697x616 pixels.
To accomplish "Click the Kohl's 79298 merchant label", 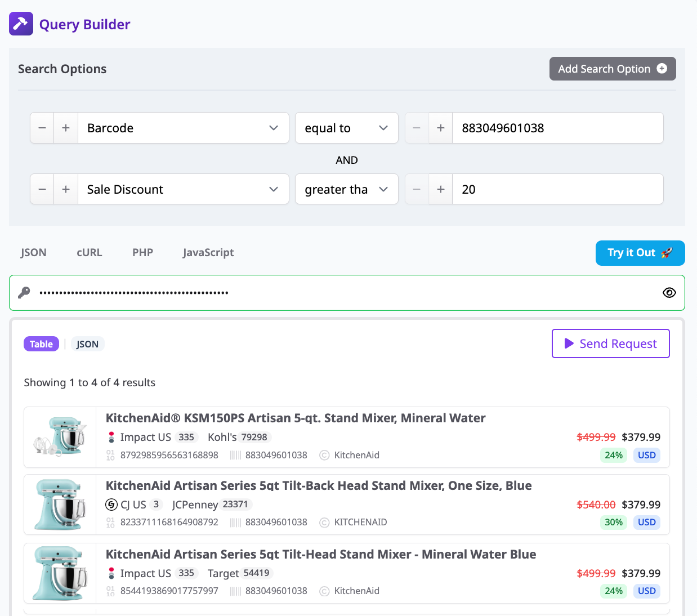I will 239,437.
